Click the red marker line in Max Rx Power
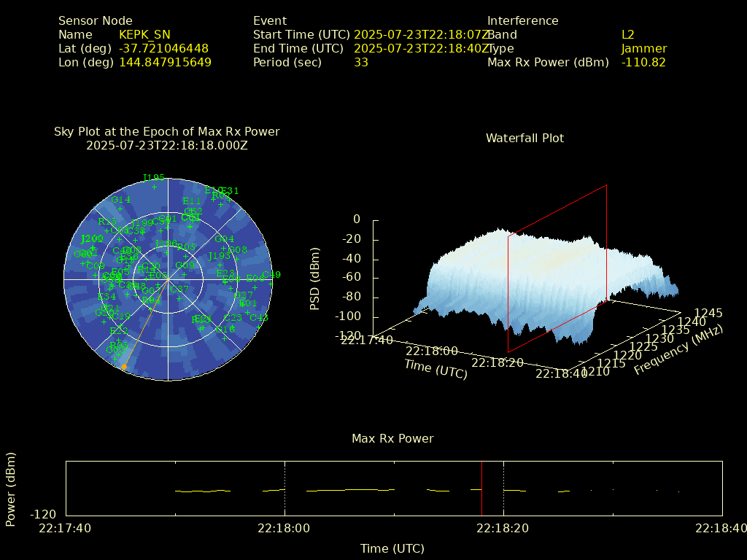This screenshot has width=747, height=560. (x=481, y=489)
